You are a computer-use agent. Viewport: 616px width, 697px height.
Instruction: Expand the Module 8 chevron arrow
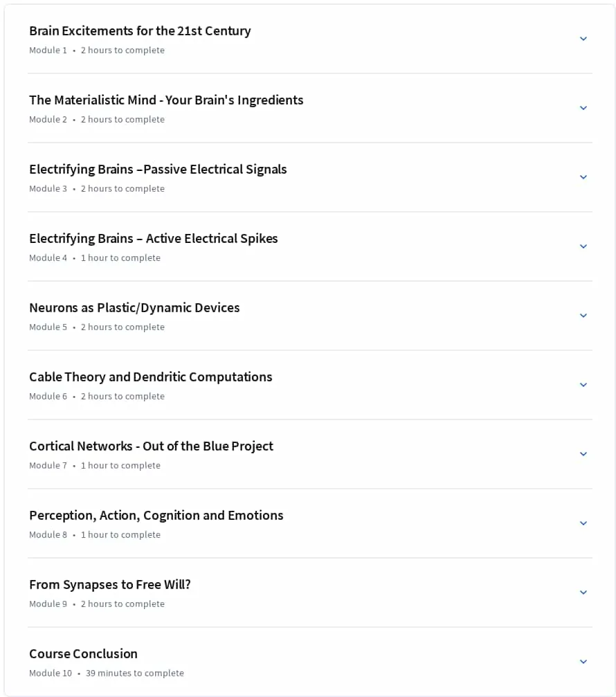coord(583,523)
